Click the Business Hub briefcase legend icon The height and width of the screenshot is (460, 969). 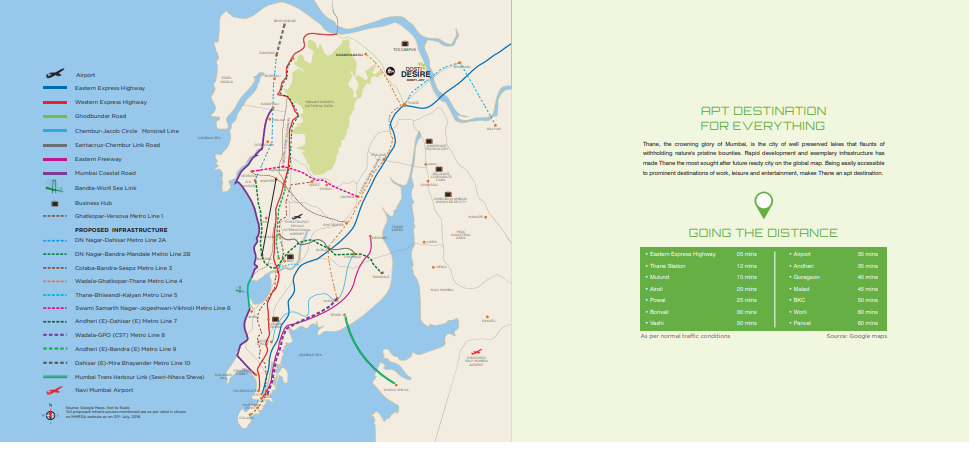(54, 202)
